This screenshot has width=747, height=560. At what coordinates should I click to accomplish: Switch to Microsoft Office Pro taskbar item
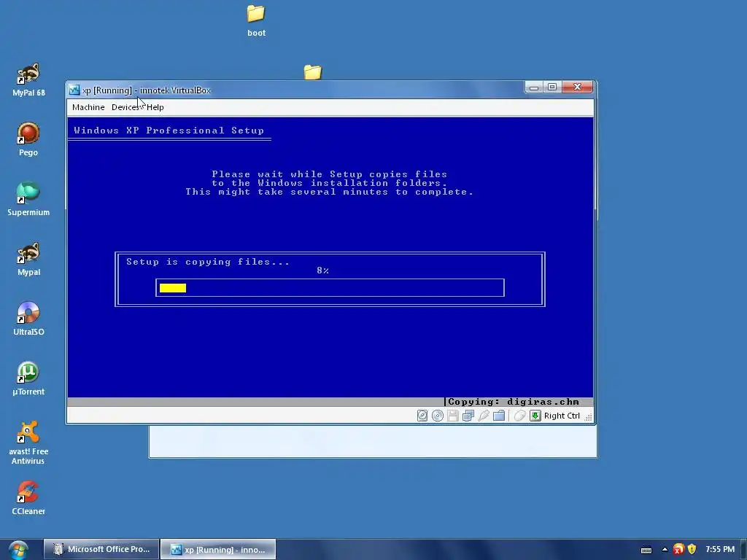point(101,550)
